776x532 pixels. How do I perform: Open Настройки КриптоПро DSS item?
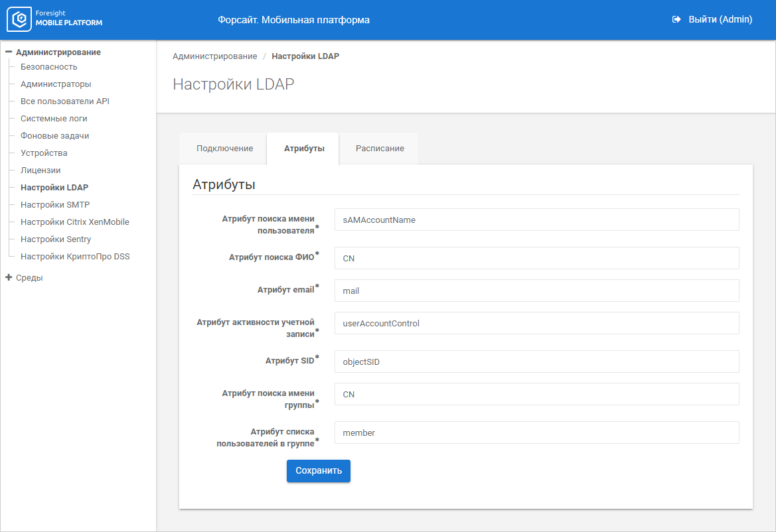(x=75, y=257)
